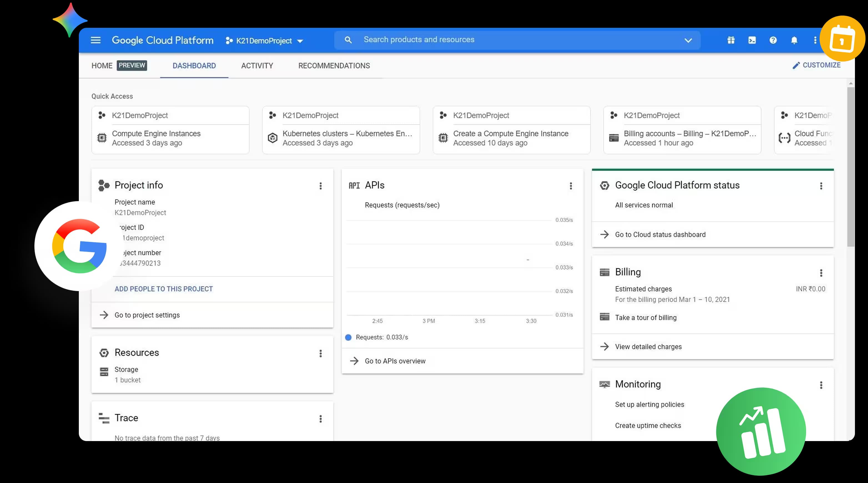Screen dimensions: 868x483
Task: Open View detailed charges link
Action: (x=648, y=347)
